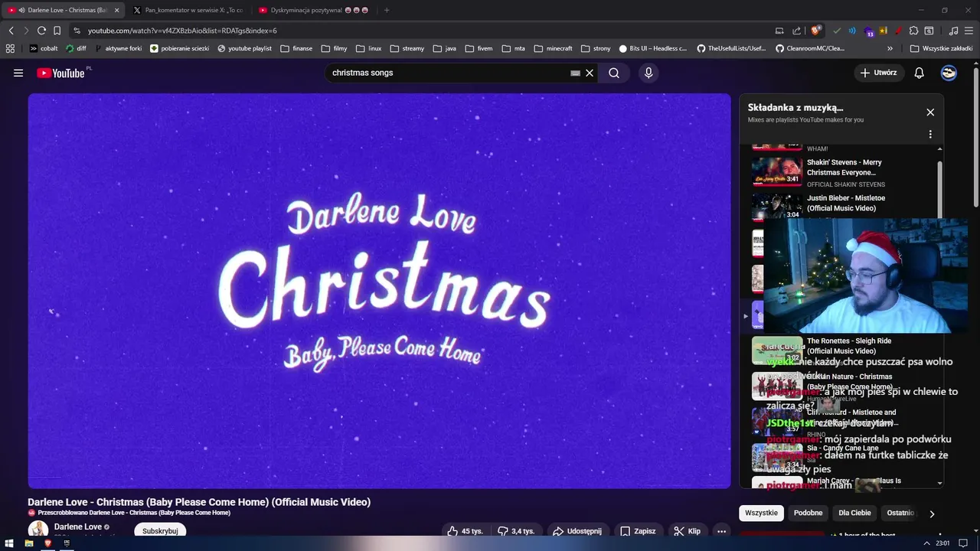980x551 pixels.
Task: Open the Windows Start menu
Action: pyautogui.click(x=10, y=543)
